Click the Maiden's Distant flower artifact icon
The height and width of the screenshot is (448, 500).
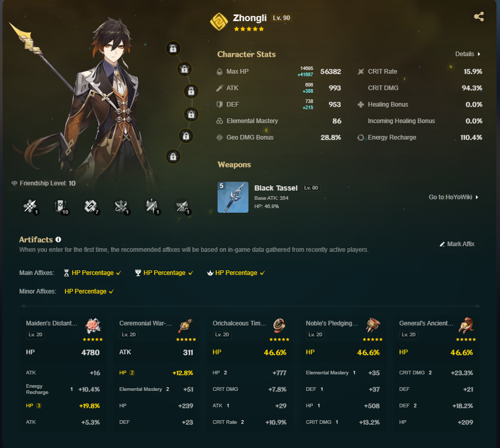[x=93, y=326]
